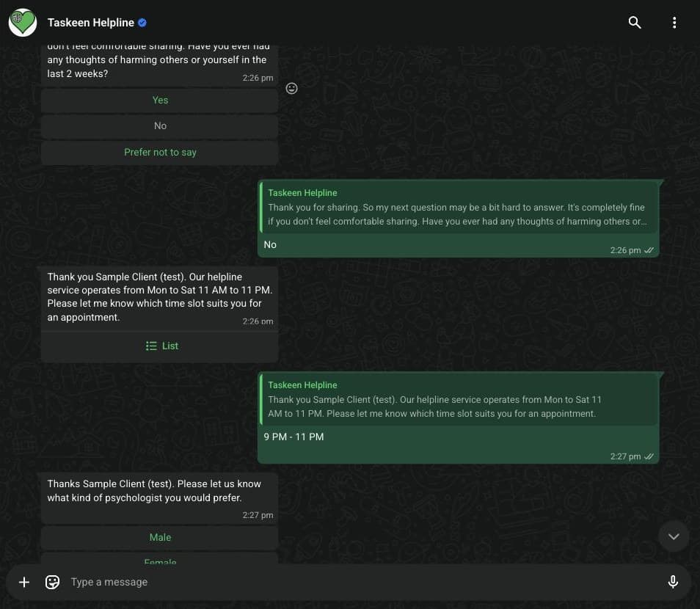Click the 2:27 pm timestamp on sent message
Screen dimensions: 700x609
tap(625, 456)
